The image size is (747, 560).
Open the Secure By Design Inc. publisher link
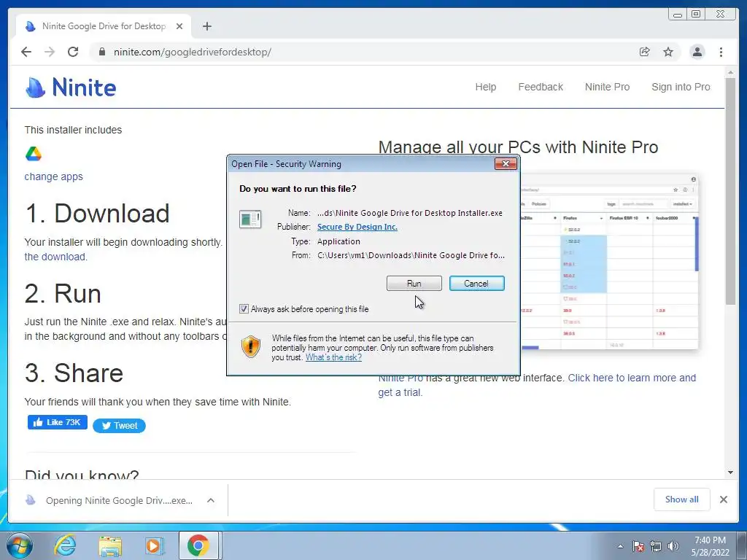[x=357, y=227]
